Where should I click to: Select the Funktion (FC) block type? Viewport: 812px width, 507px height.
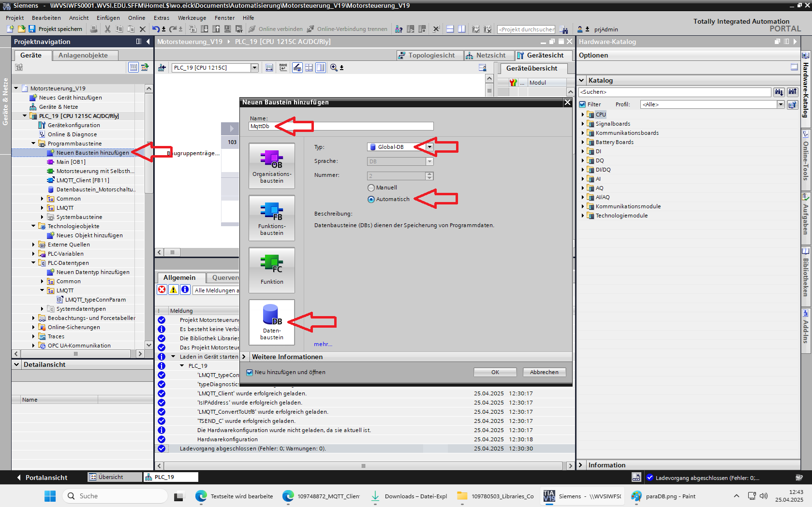click(272, 270)
